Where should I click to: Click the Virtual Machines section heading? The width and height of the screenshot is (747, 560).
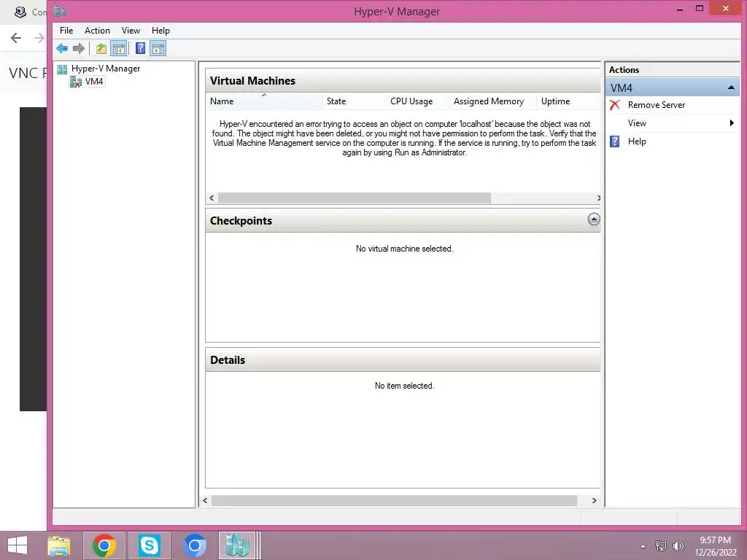[252, 80]
